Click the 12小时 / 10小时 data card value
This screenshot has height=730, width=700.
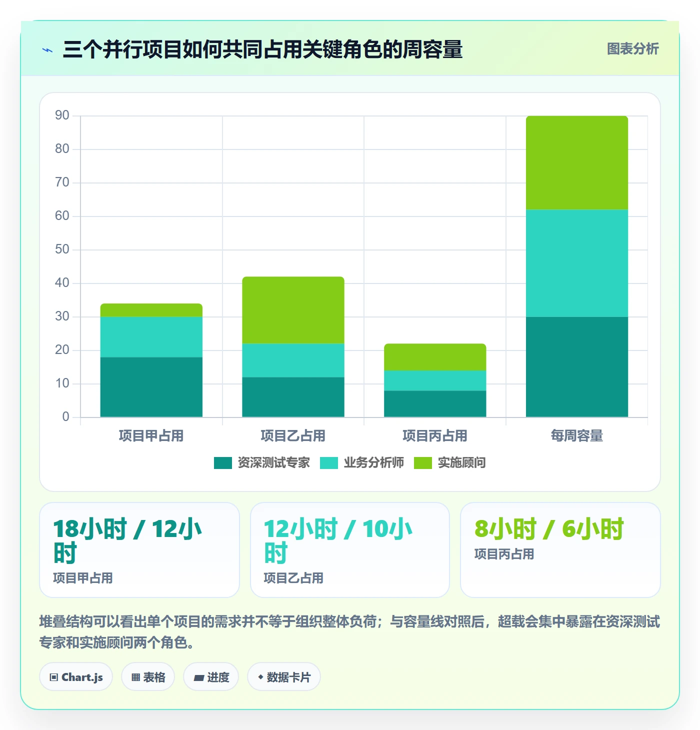click(338, 541)
